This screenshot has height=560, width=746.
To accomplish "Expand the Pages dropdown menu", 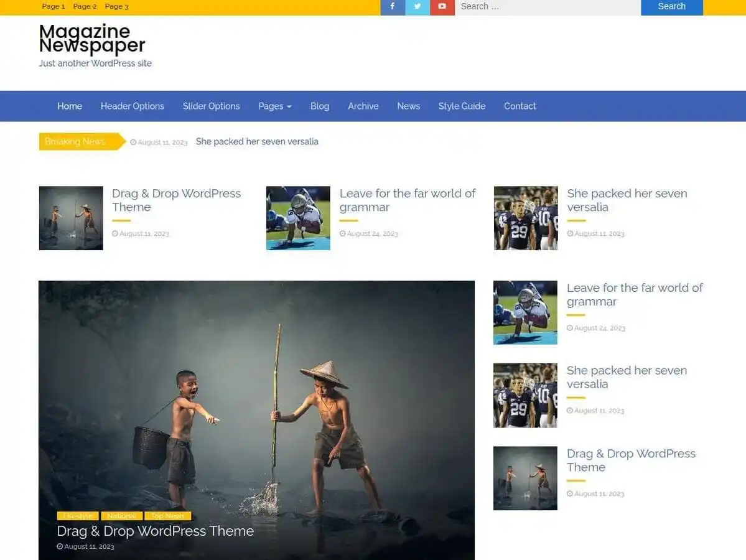I will point(274,106).
